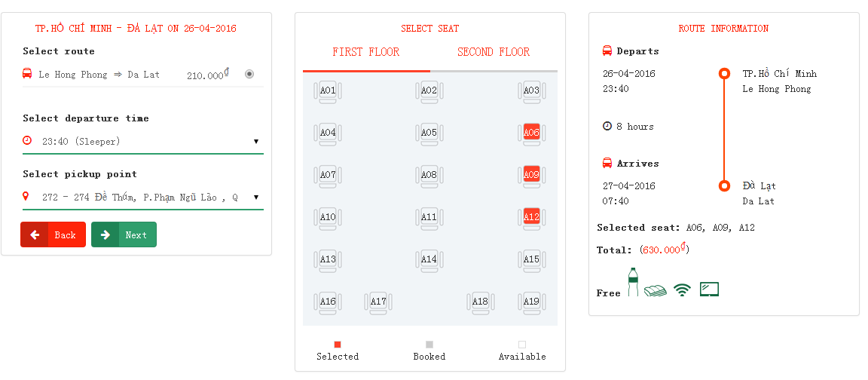Viewport: 868px width, 380px height.
Task: Switch to the Second Floor tab
Action: coord(494,52)
